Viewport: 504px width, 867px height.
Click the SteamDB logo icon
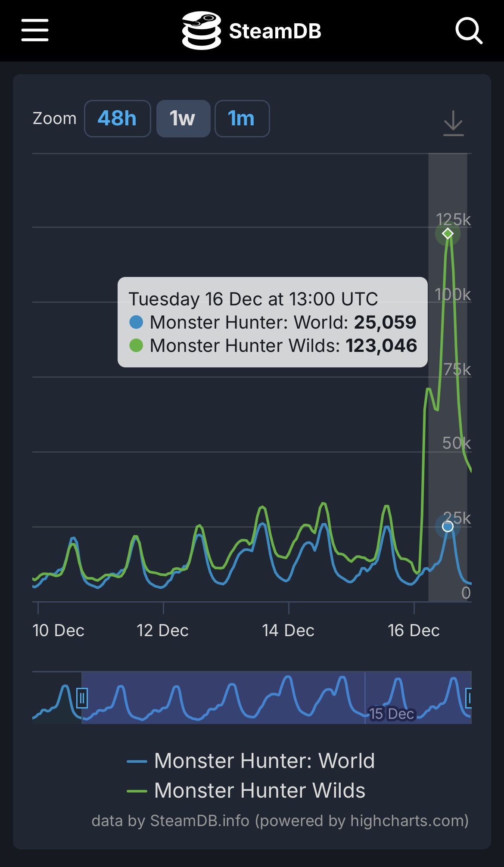point(201,31)
